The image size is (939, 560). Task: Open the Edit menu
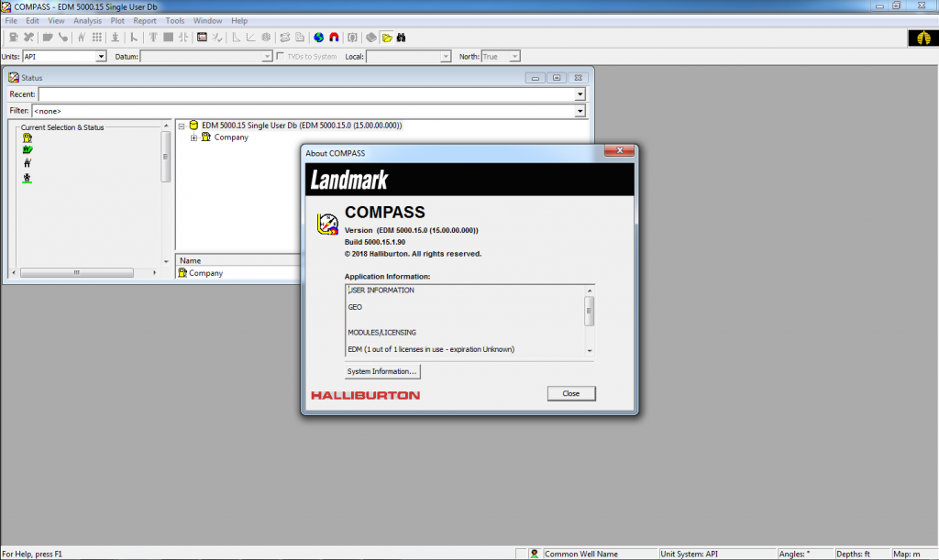(x=32, y=20)
